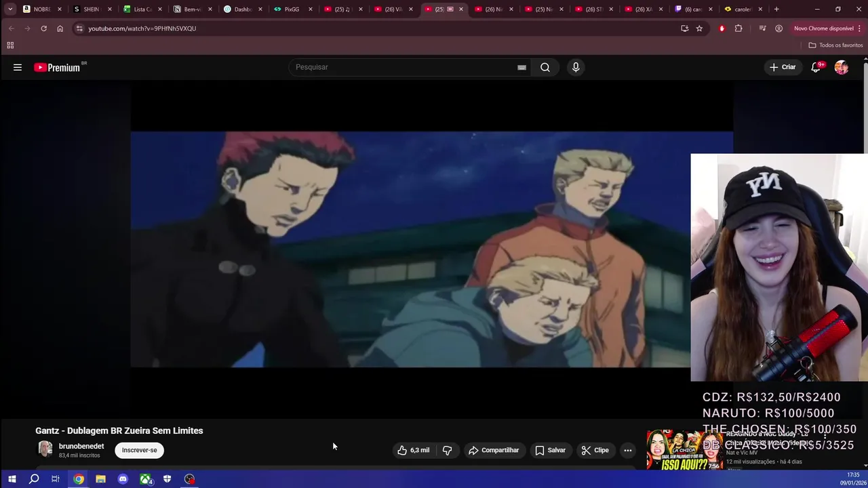Click the red extension icon in toolbar
The height and width of the screenshot is (488, 868).
[x=722, y=28]
